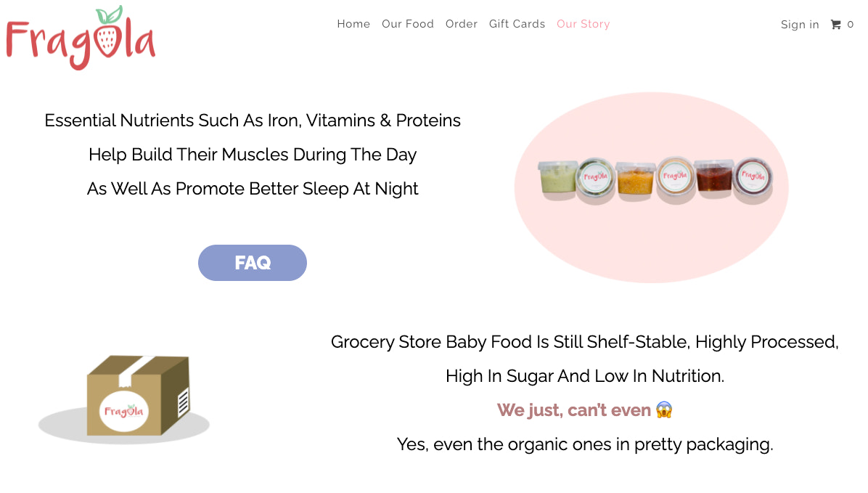868x493 pixels.
Task: Open the Home page
Action: (353, 24)
